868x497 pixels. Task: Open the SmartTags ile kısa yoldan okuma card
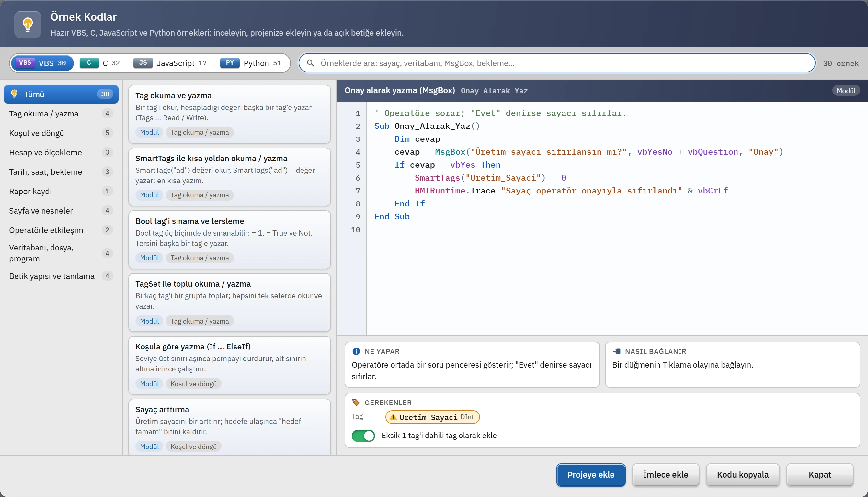(229, 177)
